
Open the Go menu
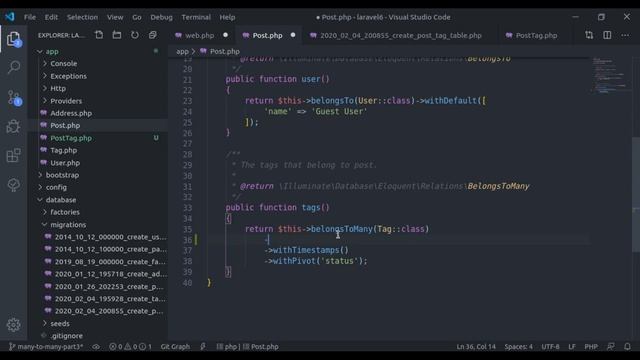pos(137,17)
